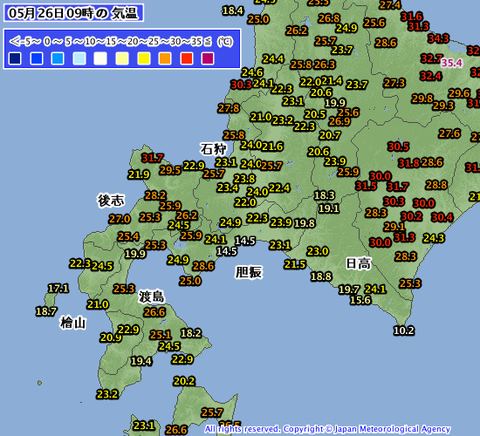Click the 21.5 temperature value
The image size is (480, 436).
pos(295,265)
